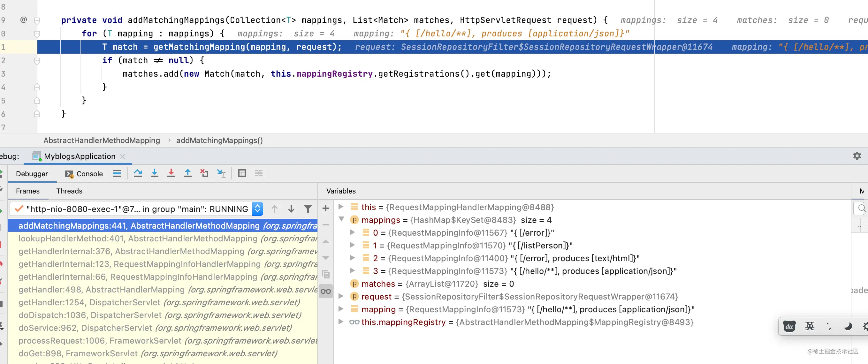Select frame getHandlerInternal:376
The width and height of the screenshot is (868, 364).
163,251
